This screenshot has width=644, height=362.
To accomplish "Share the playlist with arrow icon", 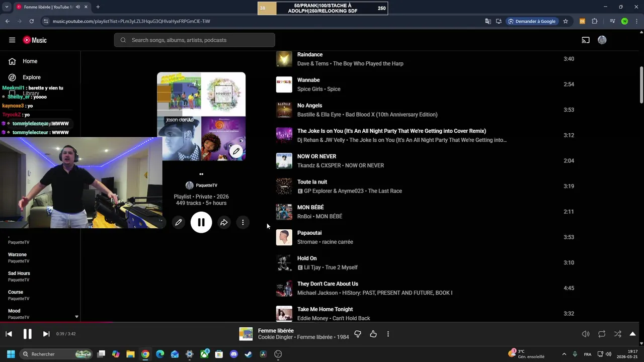I will click(x=224, y=222).
